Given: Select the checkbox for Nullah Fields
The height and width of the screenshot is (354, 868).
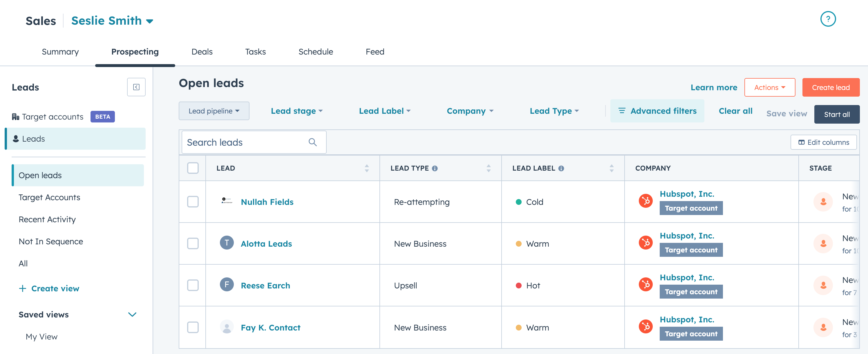Looking at the screenshot, I should pos(193,202).
